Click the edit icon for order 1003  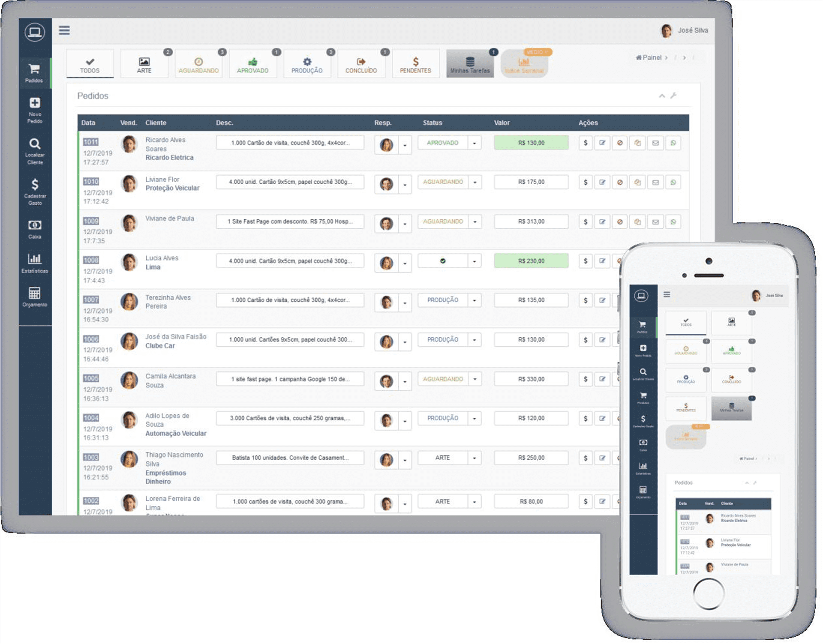602,458
